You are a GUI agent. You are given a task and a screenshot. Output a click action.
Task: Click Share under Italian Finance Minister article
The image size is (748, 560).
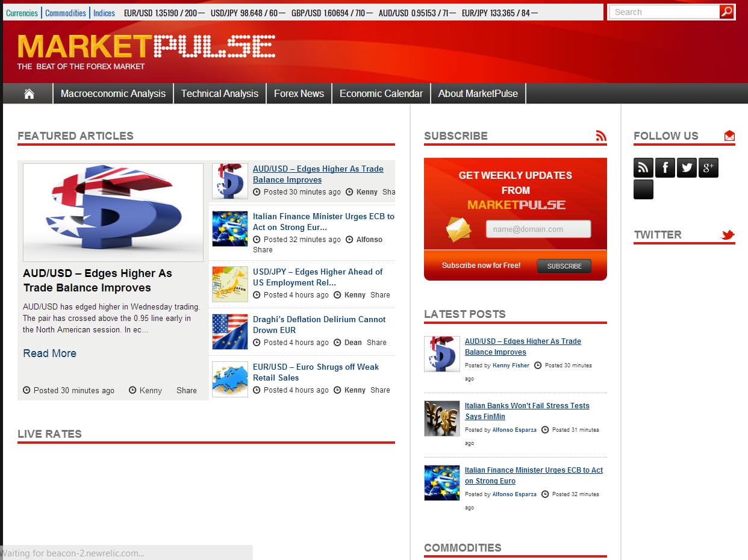coord(263,250)
